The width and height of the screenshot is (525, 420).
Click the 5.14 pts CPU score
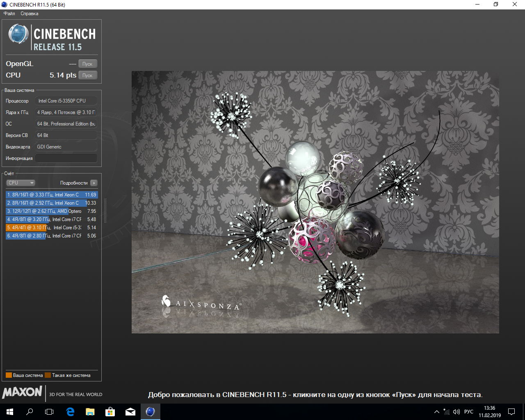coord(63,75)
